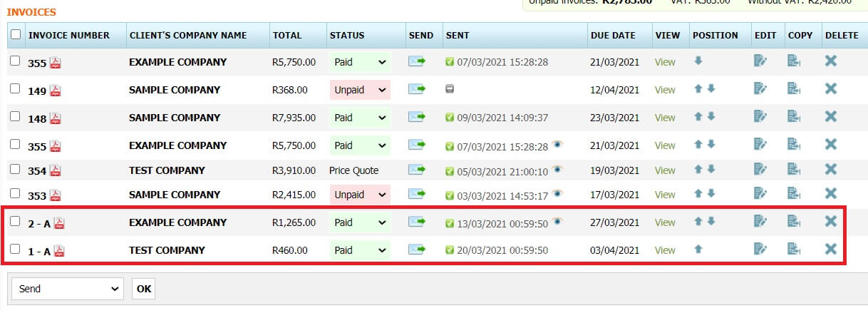Click the CLIENT'S COMPANY NAME column header

[188, 35]
